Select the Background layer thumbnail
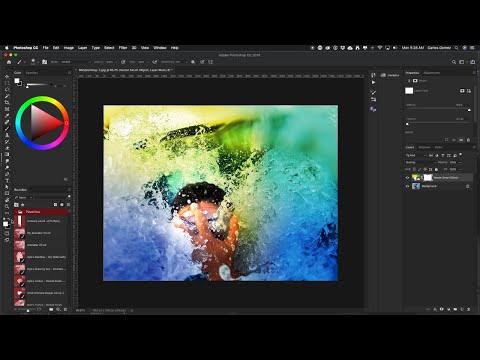Image resolution: width=480 pixels, height=360 pixels. pyautogui.click(x=416, y=186)
